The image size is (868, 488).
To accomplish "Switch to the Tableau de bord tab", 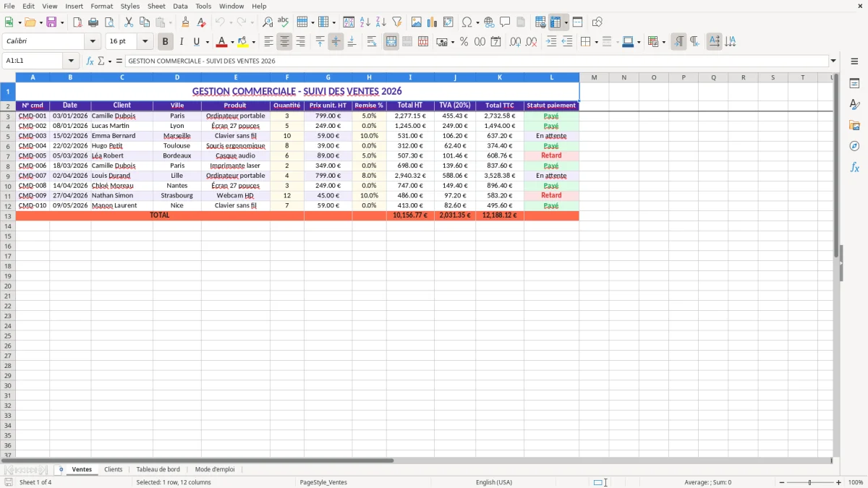I will 158,469.
